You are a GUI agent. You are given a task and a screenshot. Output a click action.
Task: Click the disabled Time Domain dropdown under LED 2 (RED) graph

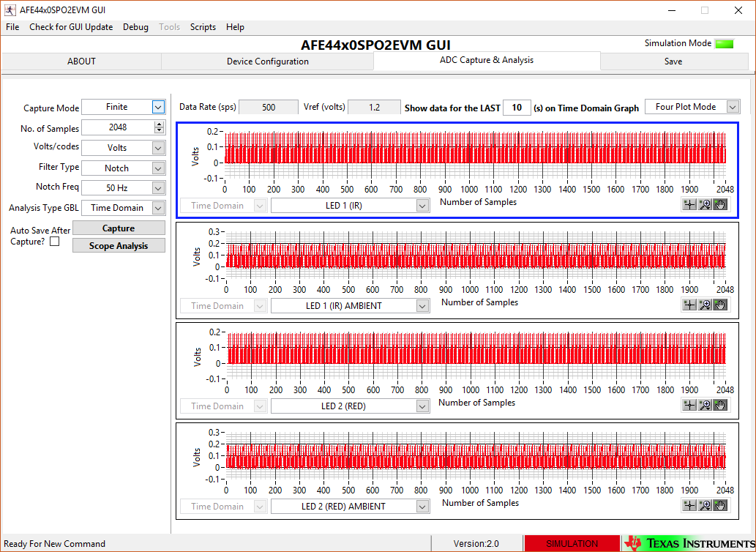223,406
